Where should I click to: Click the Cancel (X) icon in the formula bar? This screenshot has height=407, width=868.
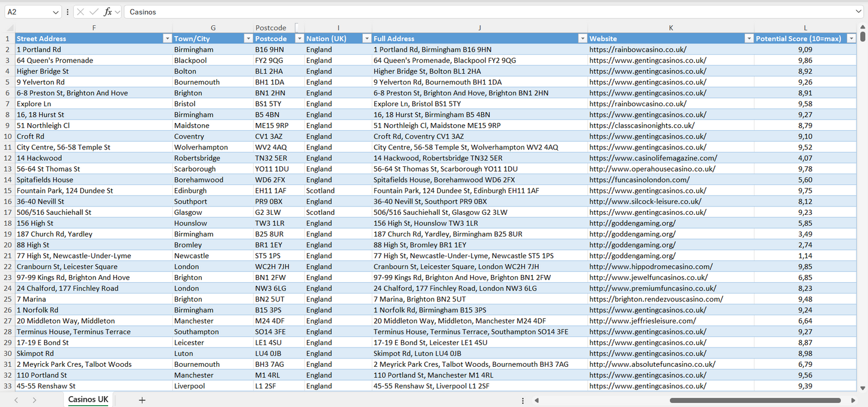coord(80,11)
